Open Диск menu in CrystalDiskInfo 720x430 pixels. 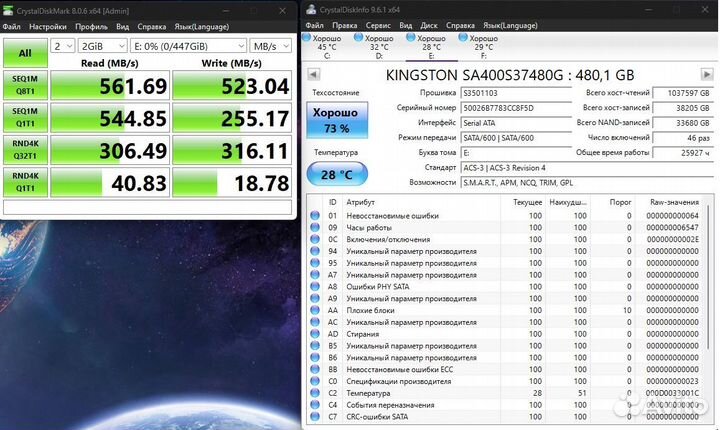click(x=429, y=25)
